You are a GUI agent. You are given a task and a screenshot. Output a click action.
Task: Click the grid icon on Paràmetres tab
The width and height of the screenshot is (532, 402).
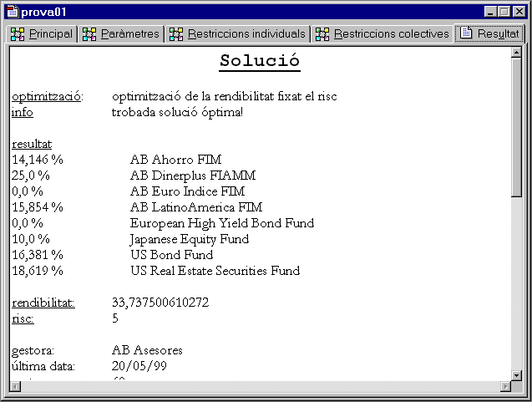(89, 34)
